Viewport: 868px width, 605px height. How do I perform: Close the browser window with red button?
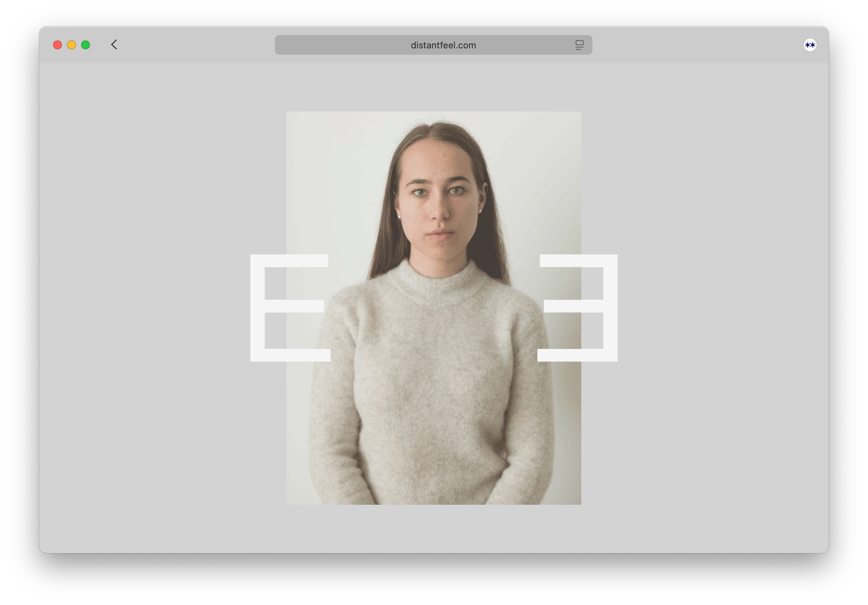[x=57, y=45]
